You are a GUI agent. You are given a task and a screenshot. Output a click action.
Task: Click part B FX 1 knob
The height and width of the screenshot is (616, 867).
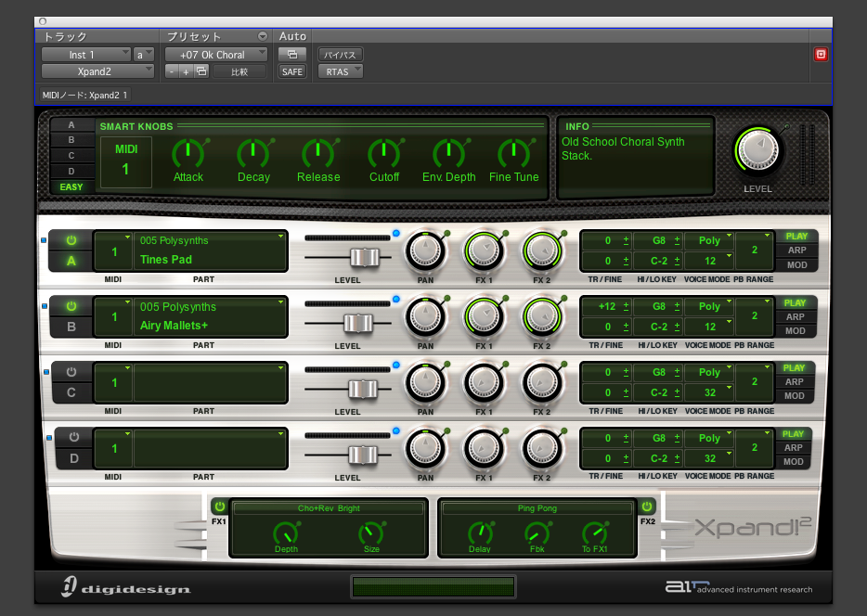tap(484, 317)
